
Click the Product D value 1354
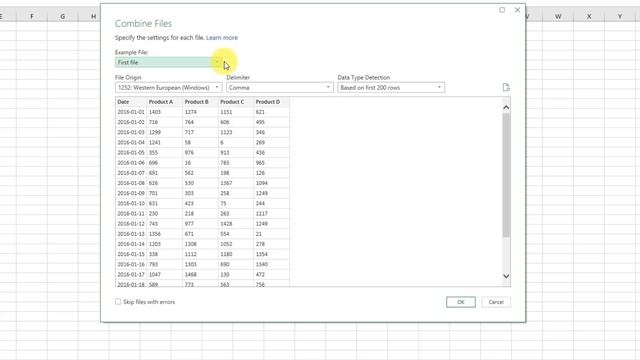pos(271,254)
